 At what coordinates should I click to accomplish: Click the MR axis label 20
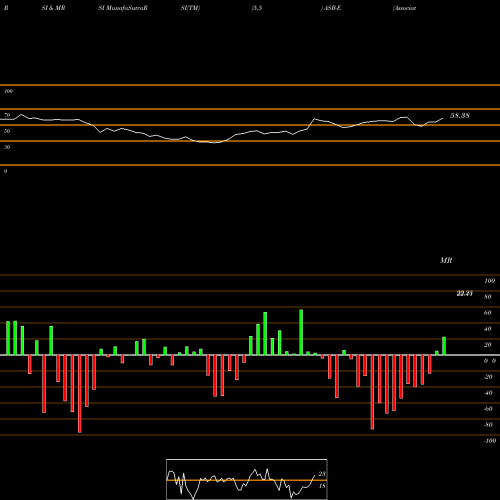tap(488, 345)
